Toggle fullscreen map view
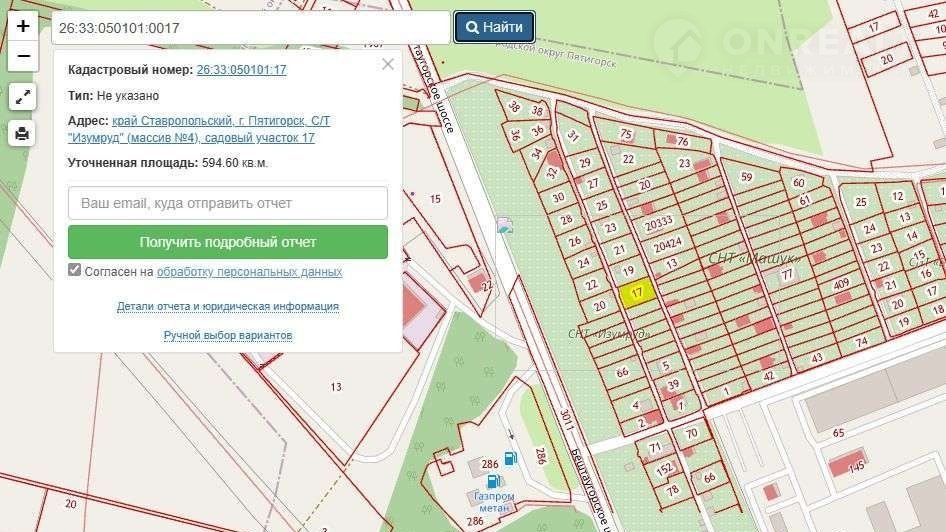The width and height of the screenshot is (946, 532). coord(23,97)
